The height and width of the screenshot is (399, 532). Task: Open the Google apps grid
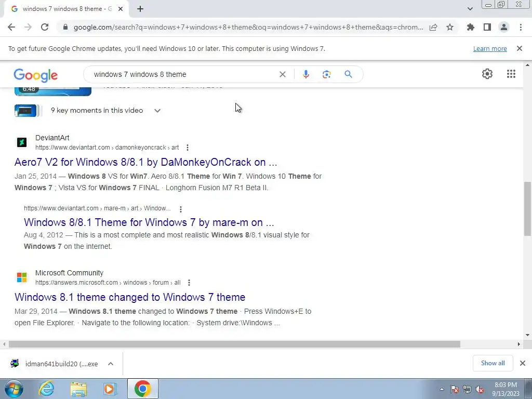pos(511,74)
